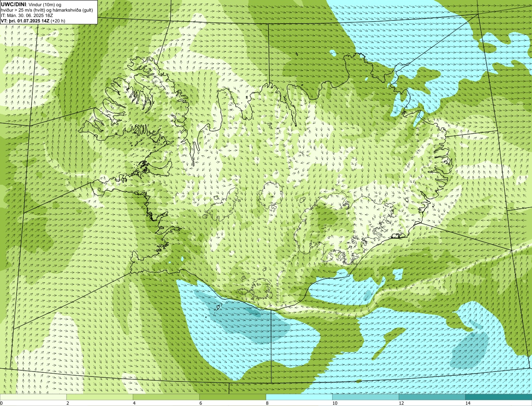This screenshot has height=406, width=532.
Task: Click the 12–14 m/s teal legend swatch
Action: [x=432, y=397]
